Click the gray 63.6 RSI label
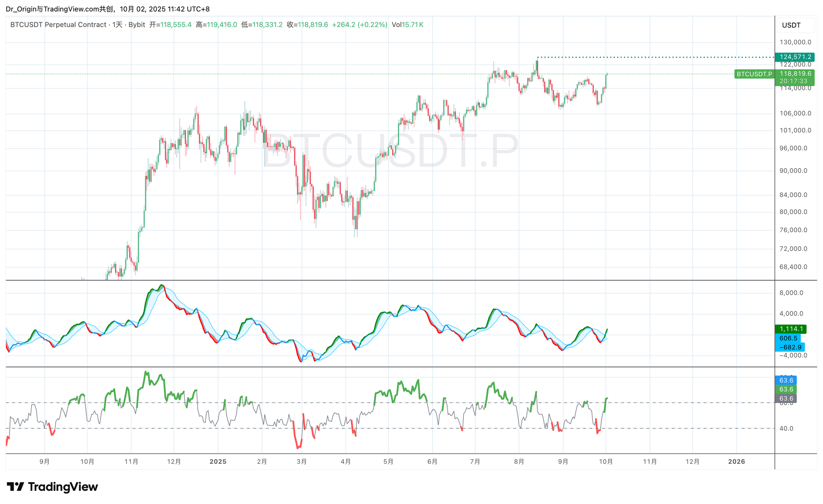Screen dimensions: 823x504 [x=786, y=398]
